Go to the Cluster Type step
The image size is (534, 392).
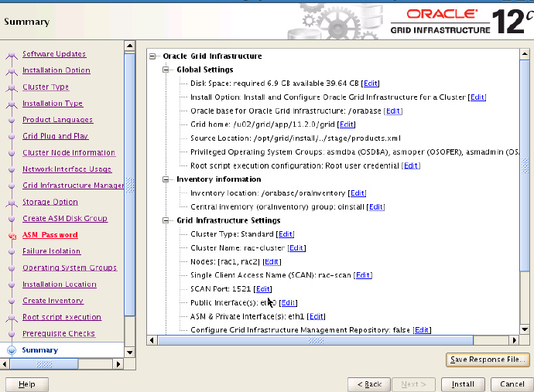(46, 87)
